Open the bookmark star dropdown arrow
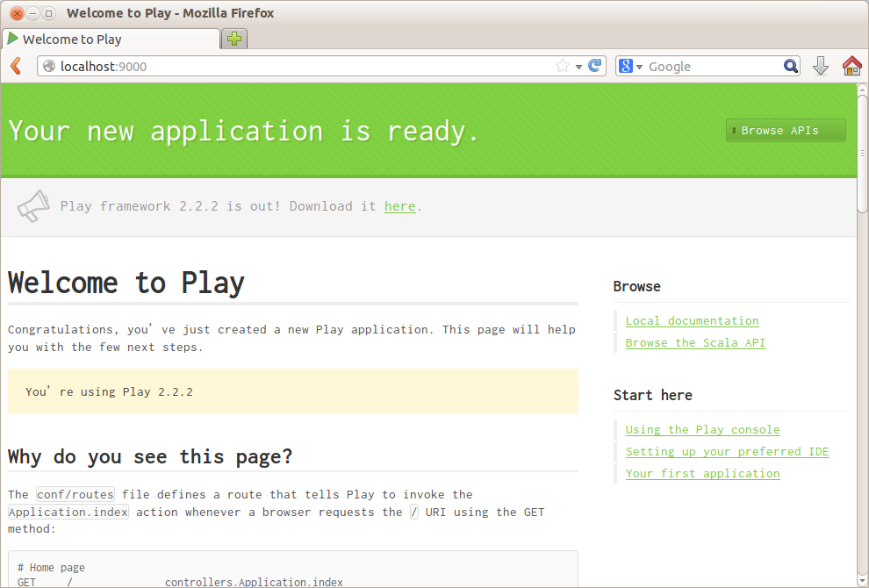Viewport: 869px width, 588px height. pyautogui.click(x=577, y=66)
